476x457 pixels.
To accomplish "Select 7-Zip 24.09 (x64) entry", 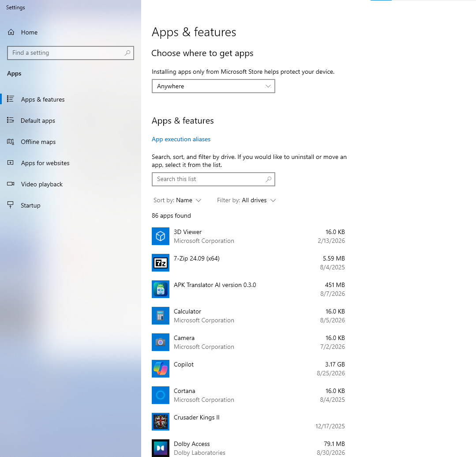I will 197,258.
